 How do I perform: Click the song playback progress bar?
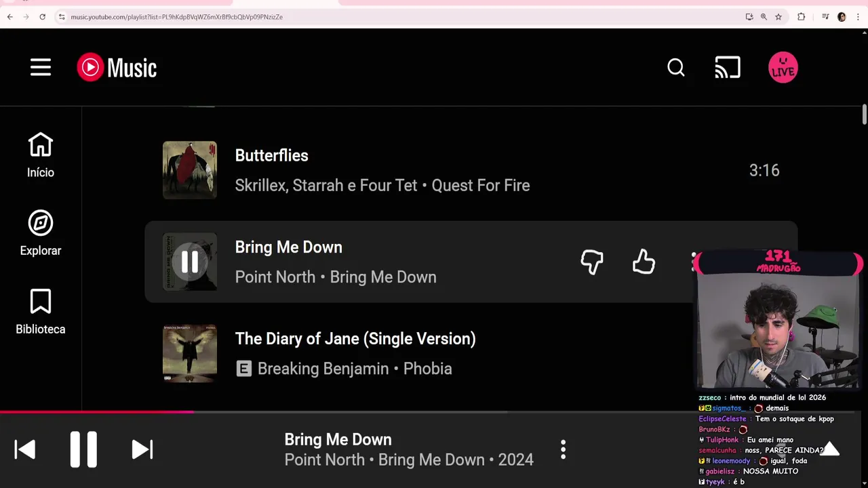coord(339,411)
